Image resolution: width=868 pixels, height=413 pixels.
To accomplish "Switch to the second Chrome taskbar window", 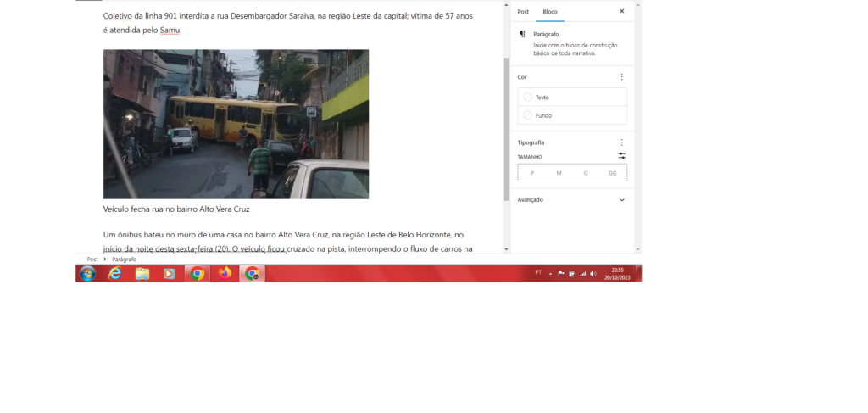I will [x=253, y=273].
